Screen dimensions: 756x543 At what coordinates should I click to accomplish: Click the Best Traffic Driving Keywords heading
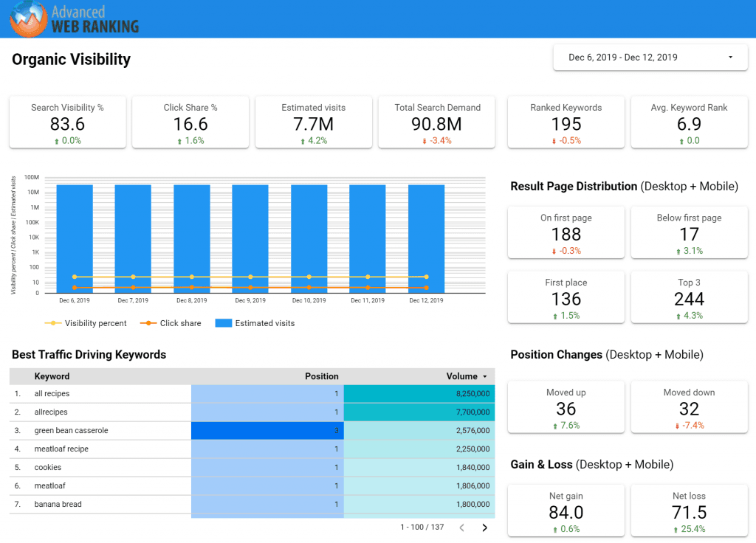(89, 355)
